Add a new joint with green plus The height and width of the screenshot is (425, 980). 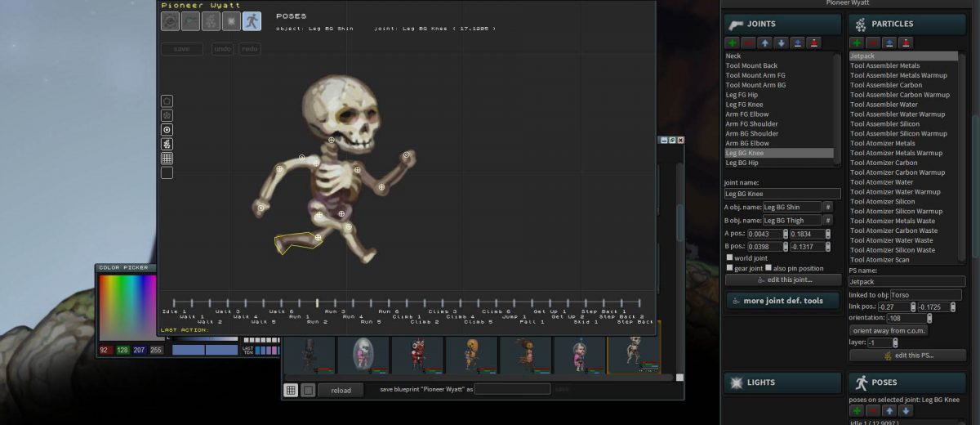732,42
